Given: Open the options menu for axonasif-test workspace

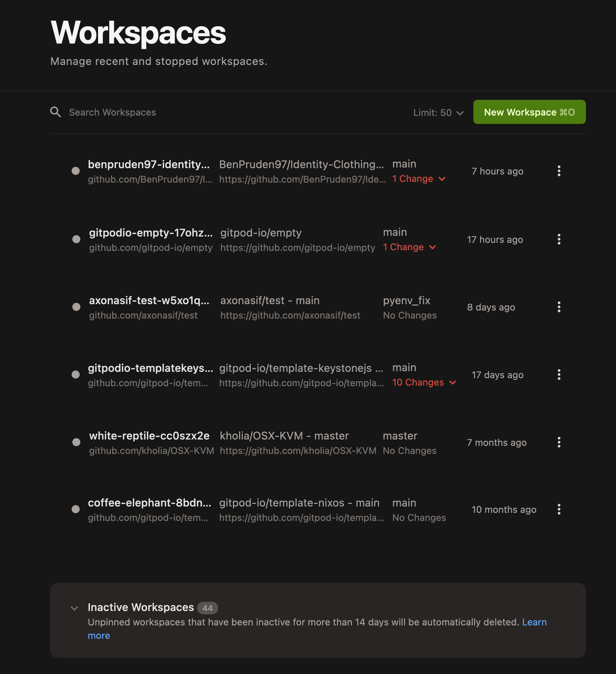Looking at the screenshot, I should click(x=559, y=307).
